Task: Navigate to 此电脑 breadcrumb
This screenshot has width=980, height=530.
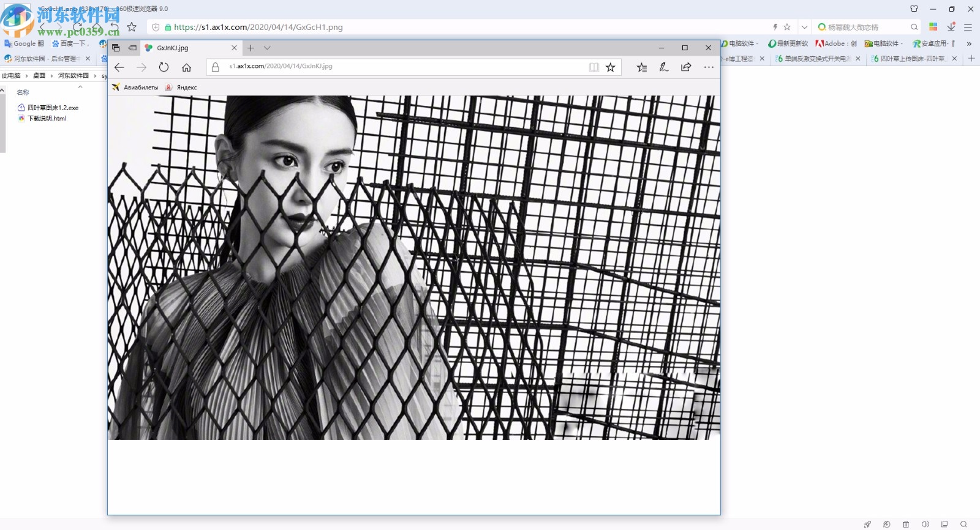Action: coord(11,76)
